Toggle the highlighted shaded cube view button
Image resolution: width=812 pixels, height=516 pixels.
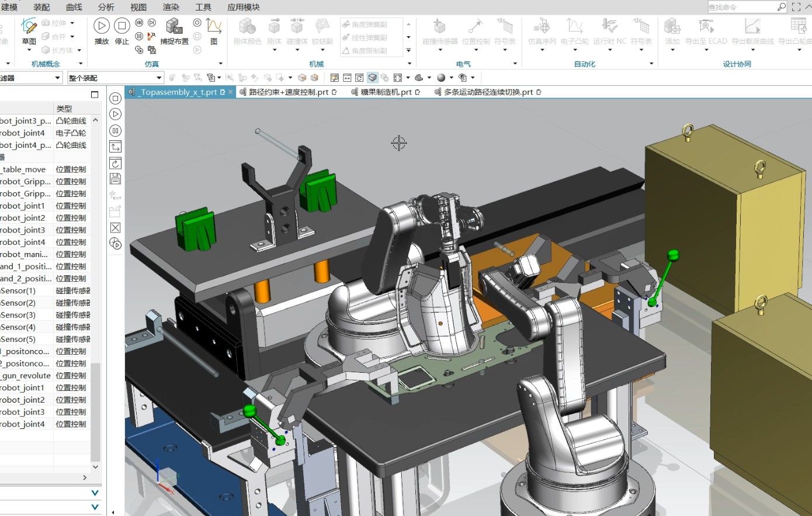(x=372, y=78)
